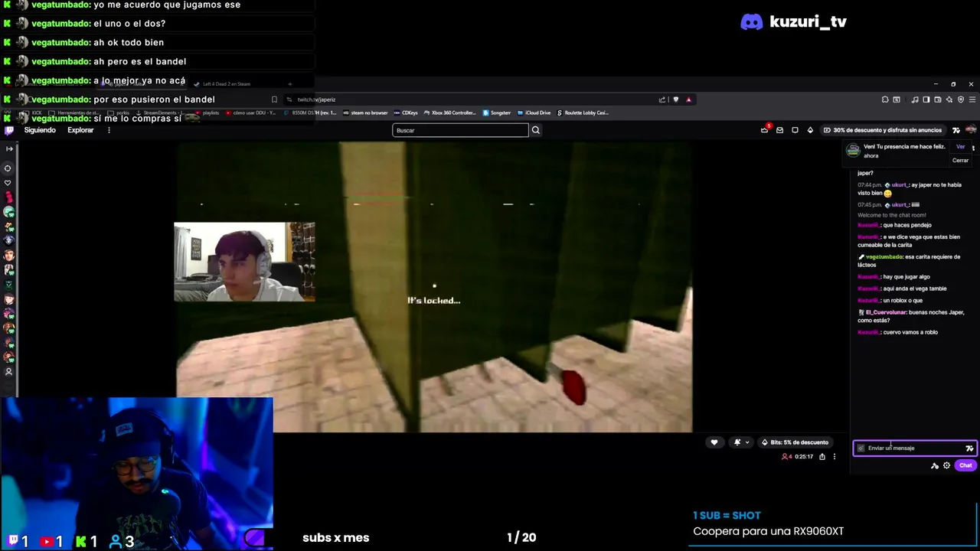This screenshot has width=980, height=551.
Task: Click the share icon under the stream
Action: (822, 457)
